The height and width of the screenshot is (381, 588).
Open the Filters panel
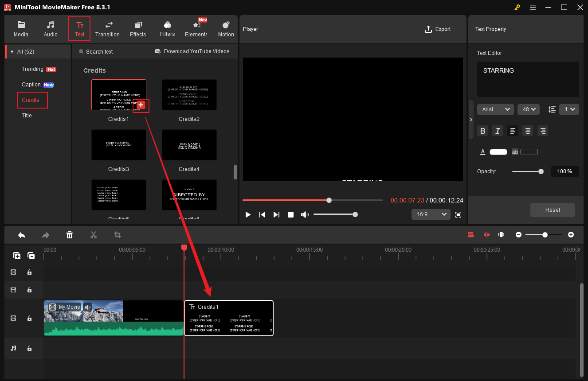[167, 28]
